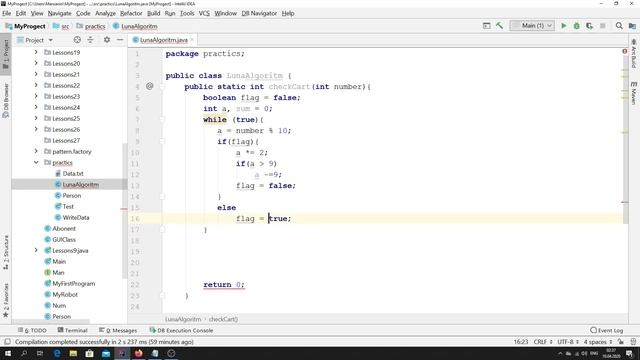Click the 16:23 caret position in status bar
The height and width of the screenshot is (360, 640).
(521, 342)
